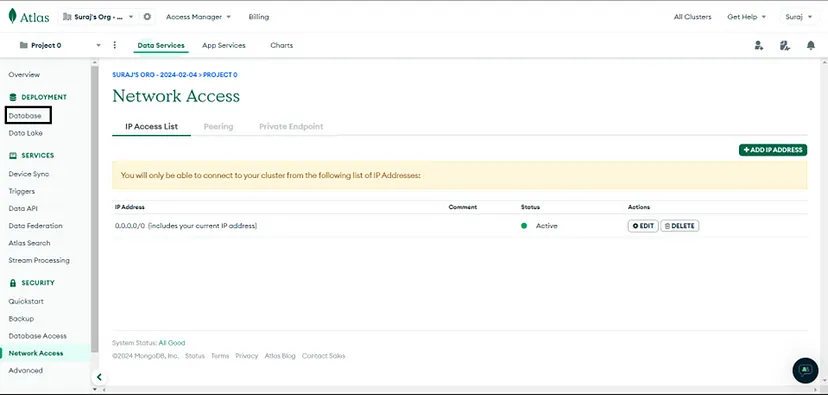Expand Suraj's Org dropdown
The height and width of the screenshot is (395, 828).
pos(98,17)
